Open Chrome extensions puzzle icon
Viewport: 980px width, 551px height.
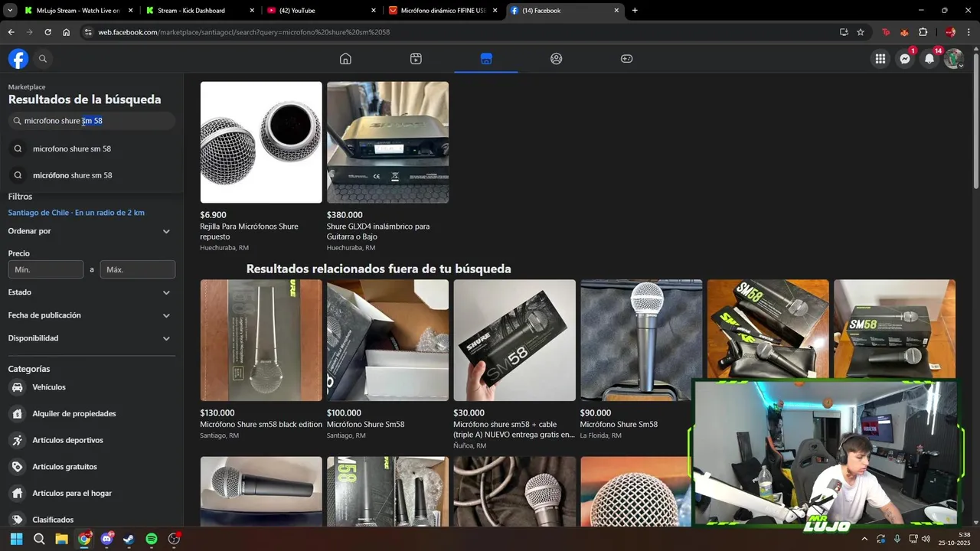click(923, 32)
